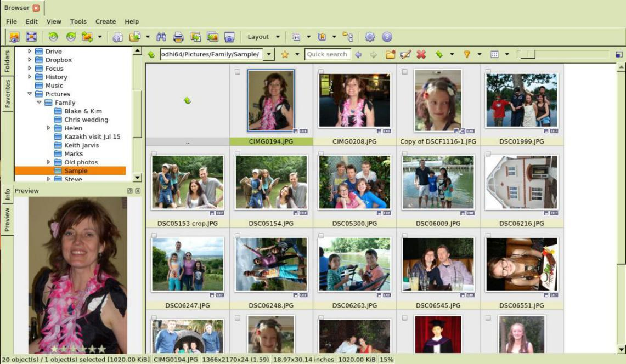Tick checkbox on DSC06216.JPG thumbnail

[488, 153]
